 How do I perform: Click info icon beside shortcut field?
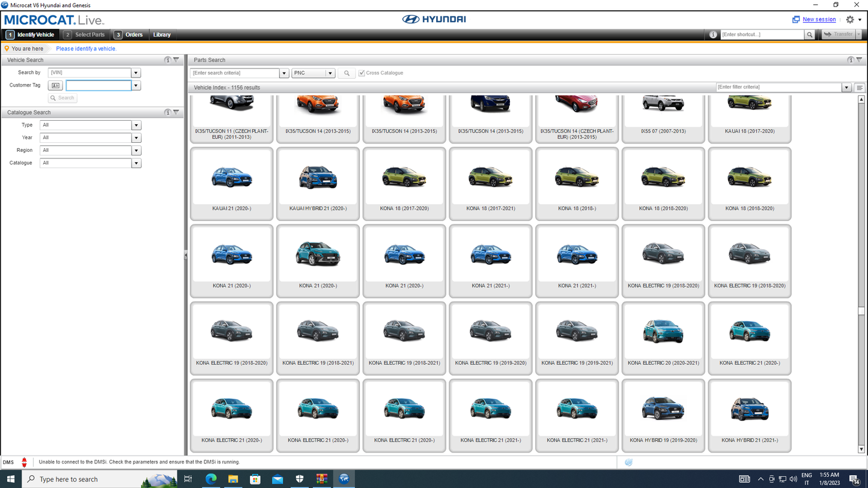pos(713,35)
